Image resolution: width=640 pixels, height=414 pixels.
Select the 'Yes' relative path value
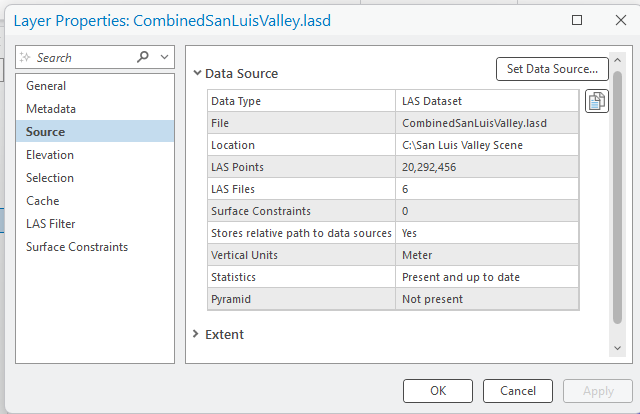click(487, 233)
